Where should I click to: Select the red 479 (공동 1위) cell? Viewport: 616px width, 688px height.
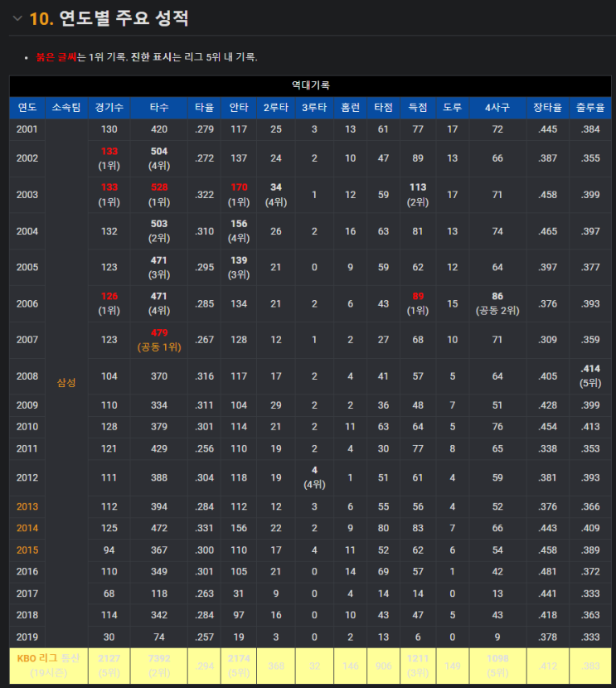(159, 340)
